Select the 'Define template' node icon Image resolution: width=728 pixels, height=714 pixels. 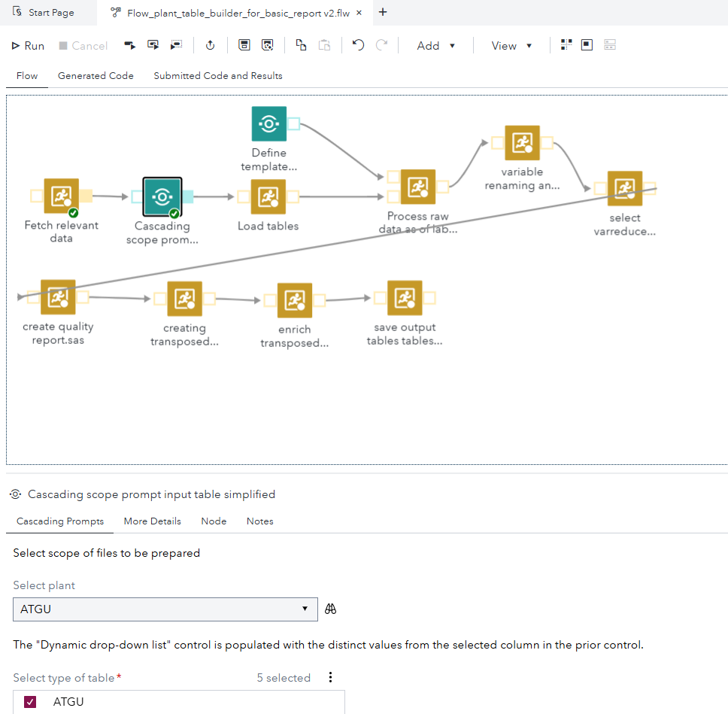pyautogui.click(x=268, y=123)
